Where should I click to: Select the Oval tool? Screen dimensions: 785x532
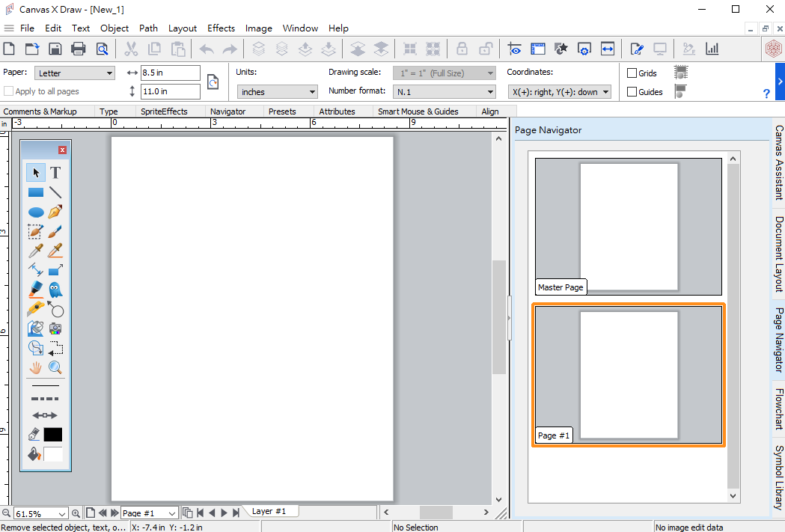coord(35,213)
